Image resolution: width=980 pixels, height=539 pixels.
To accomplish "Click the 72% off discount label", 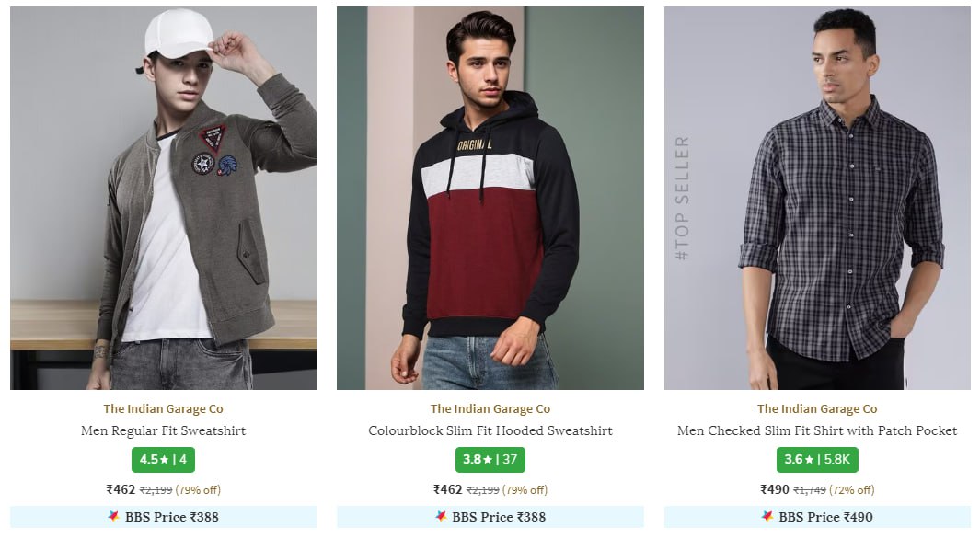I will point(851,490).
